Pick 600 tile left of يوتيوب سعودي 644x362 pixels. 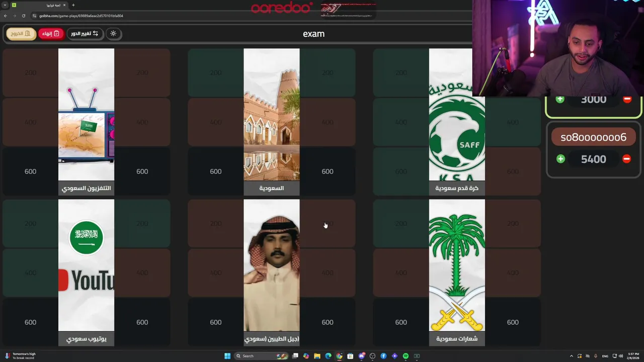[x=30, y=322]
